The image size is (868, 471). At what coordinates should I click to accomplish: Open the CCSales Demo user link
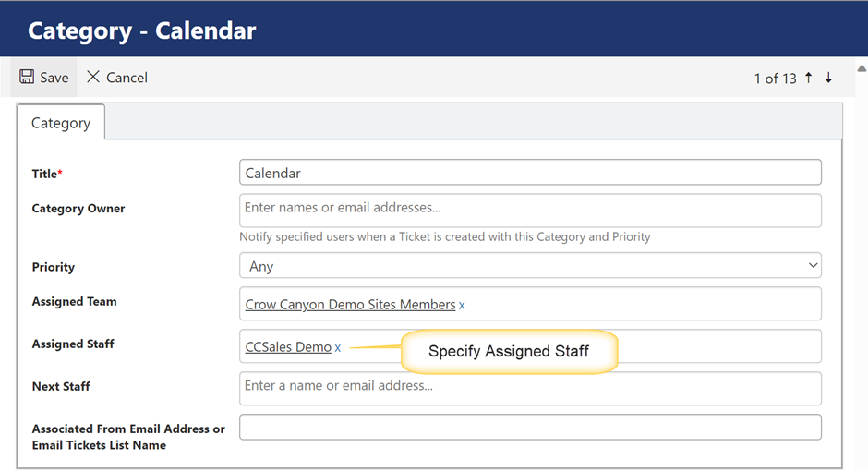[x=288, y=347]
